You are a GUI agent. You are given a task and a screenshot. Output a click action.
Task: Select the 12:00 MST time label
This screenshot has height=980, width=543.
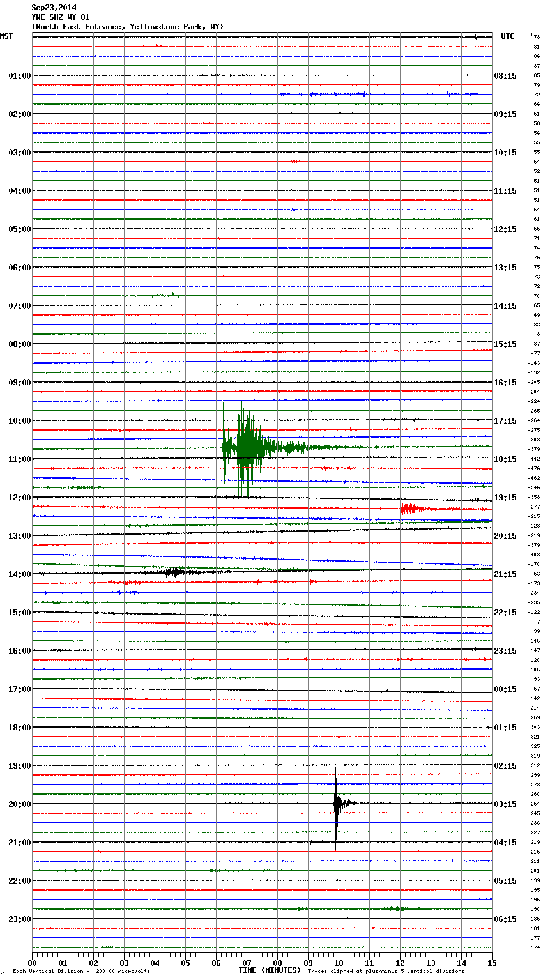20,498
